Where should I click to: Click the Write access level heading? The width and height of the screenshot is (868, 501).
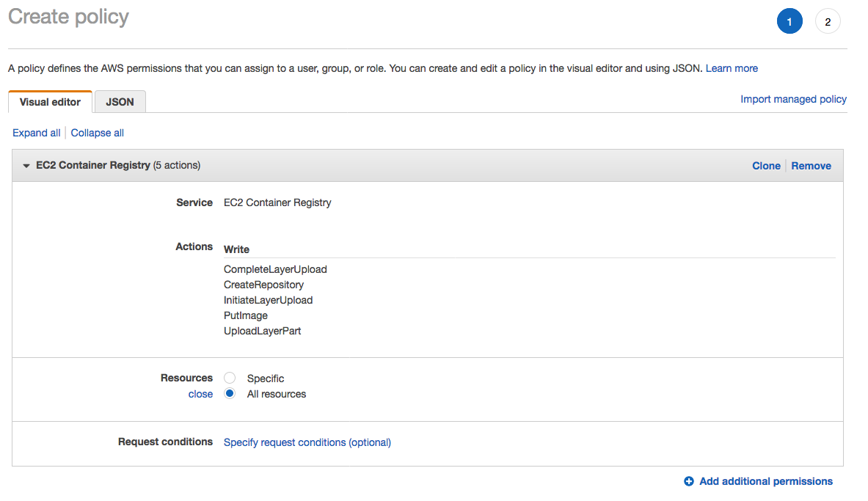(x=236, y=249)
